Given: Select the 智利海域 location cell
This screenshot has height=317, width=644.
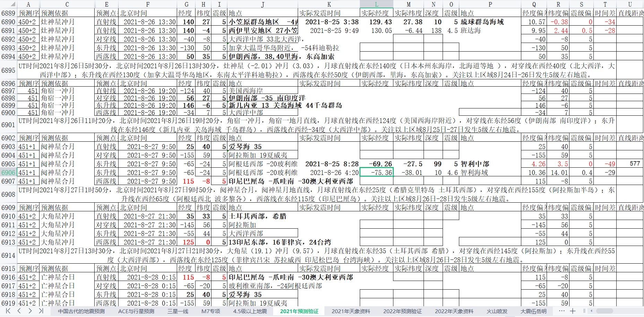Looking at the screenshot, I should [x=490, y=173].
